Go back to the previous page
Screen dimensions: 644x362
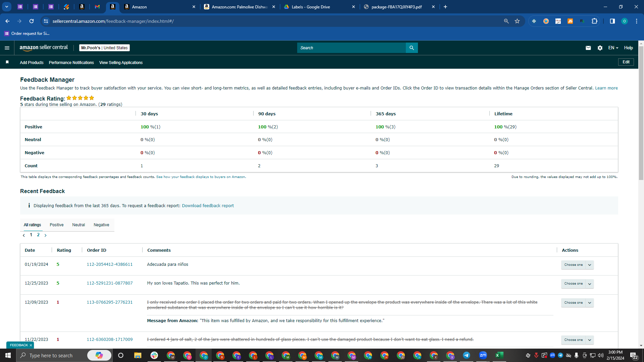pyautogui.click(x=7, y=21)
